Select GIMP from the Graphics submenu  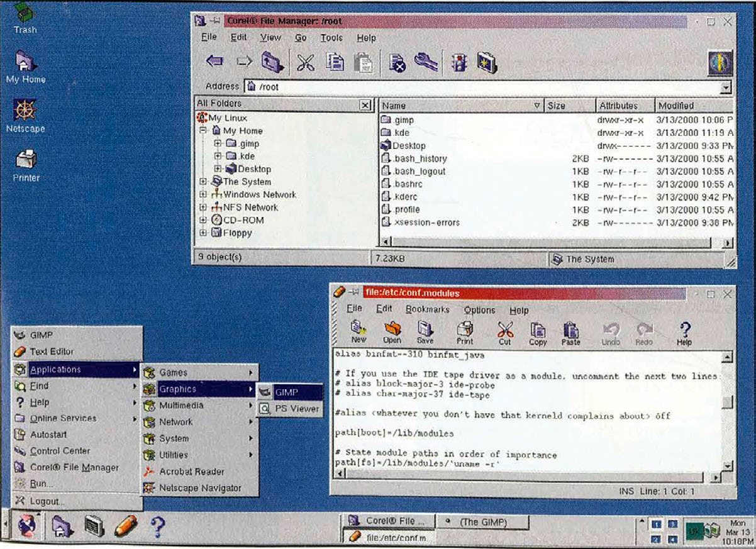(x=289, y=392)
